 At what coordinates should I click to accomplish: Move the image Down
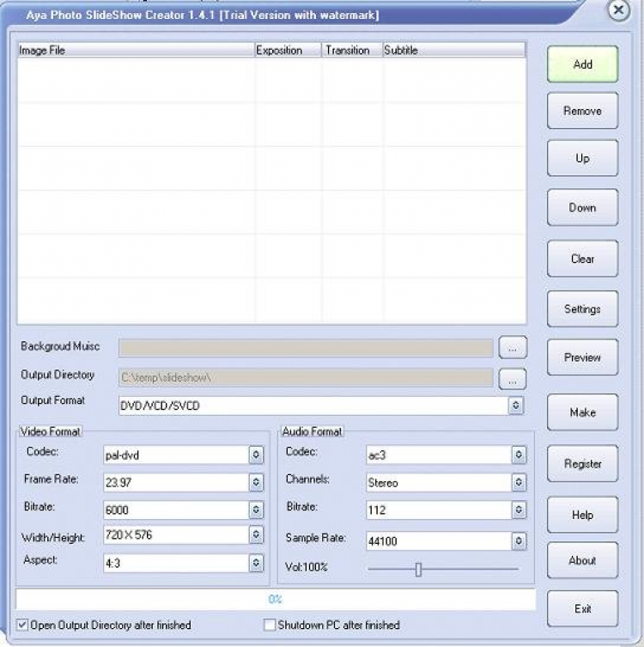coord(582,207)
